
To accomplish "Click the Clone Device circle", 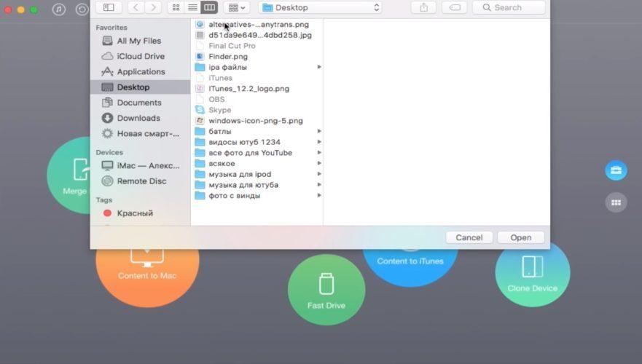I will click(532, 272).
